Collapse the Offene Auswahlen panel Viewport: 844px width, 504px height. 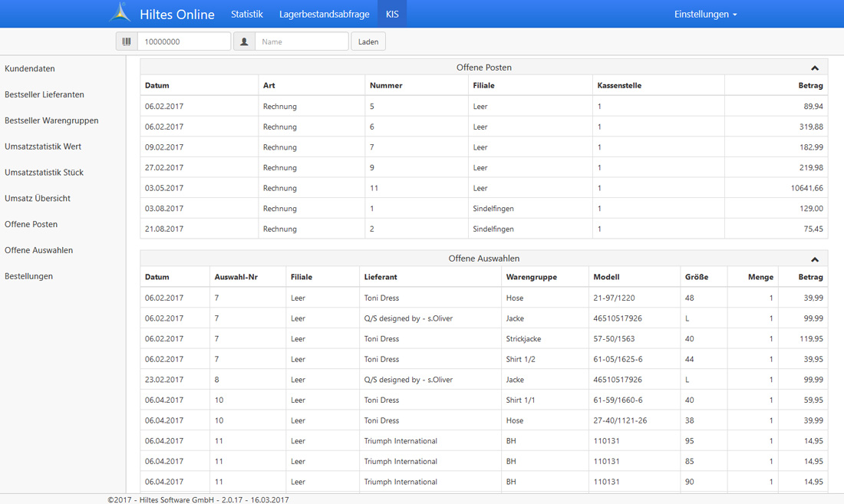[x=815, y=259]
